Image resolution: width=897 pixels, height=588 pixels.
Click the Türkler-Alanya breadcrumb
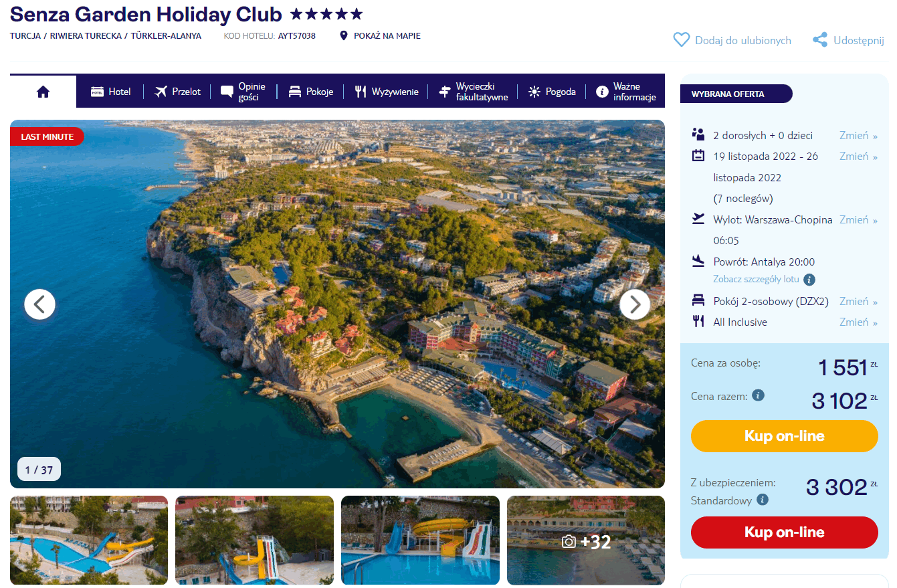[x=166, y=36]
